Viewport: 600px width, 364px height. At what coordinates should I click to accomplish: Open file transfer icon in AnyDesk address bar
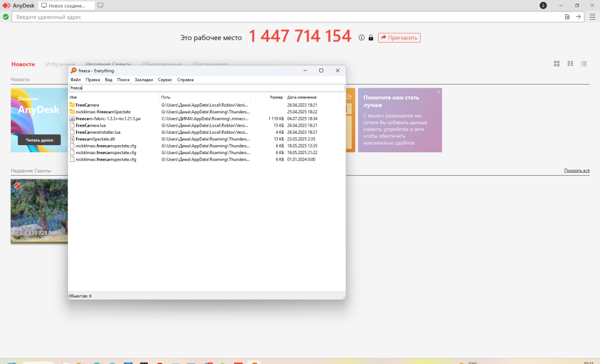tap(567, 17)
